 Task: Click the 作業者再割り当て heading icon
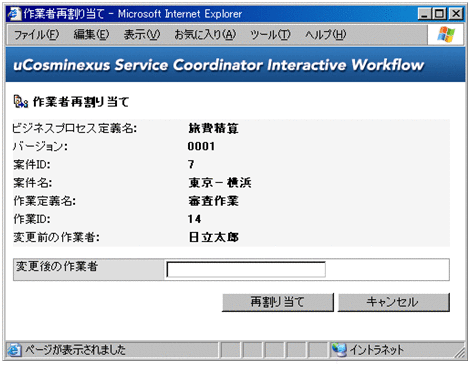coord(20,101)
